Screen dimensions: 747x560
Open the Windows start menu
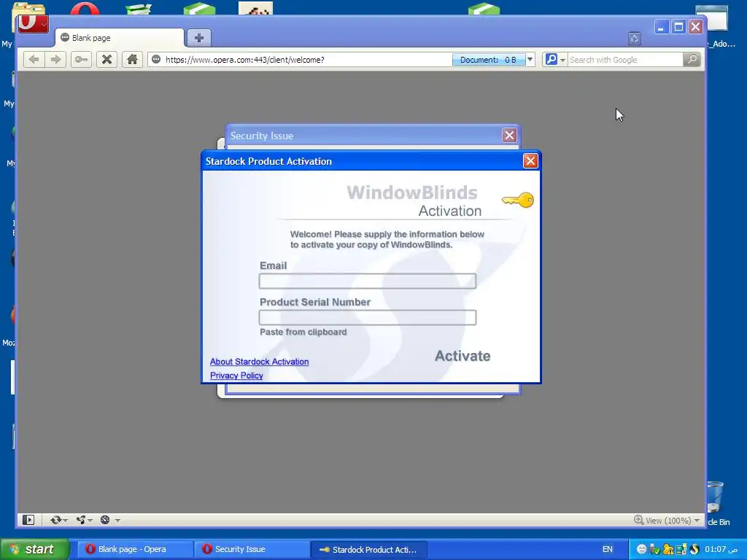coord(34,549)
